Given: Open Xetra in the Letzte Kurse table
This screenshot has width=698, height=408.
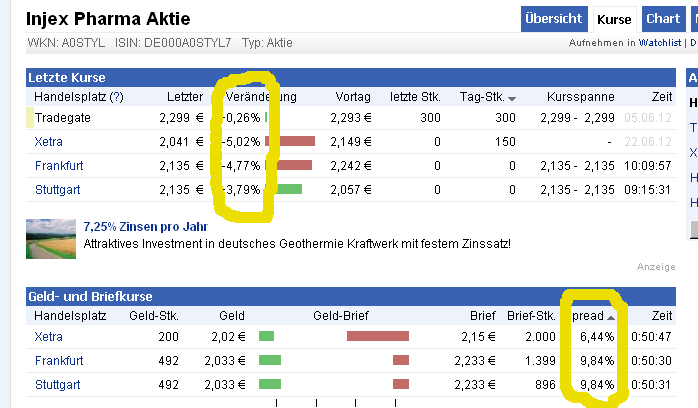Looking at the screenshot, I should coord(48,142).
